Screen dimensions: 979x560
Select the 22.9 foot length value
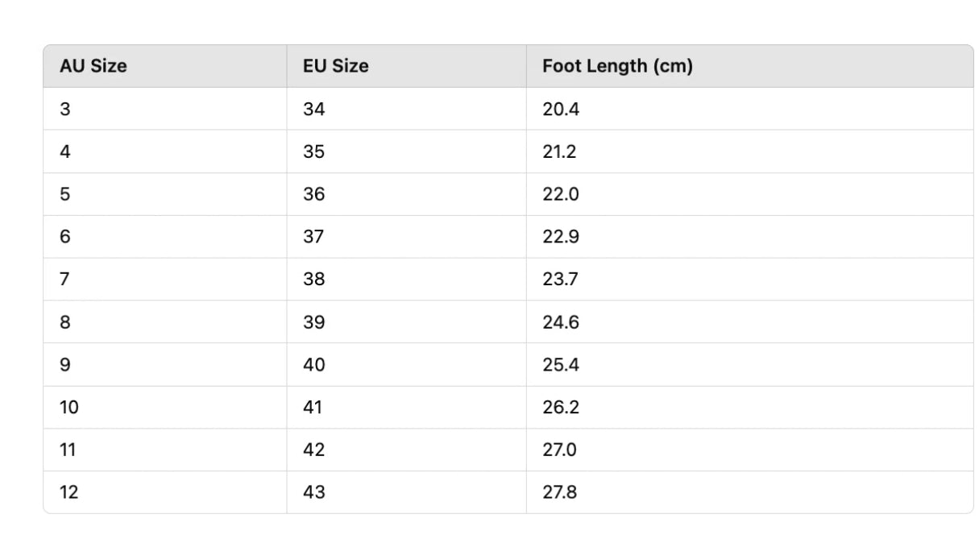tap(561, 237)
